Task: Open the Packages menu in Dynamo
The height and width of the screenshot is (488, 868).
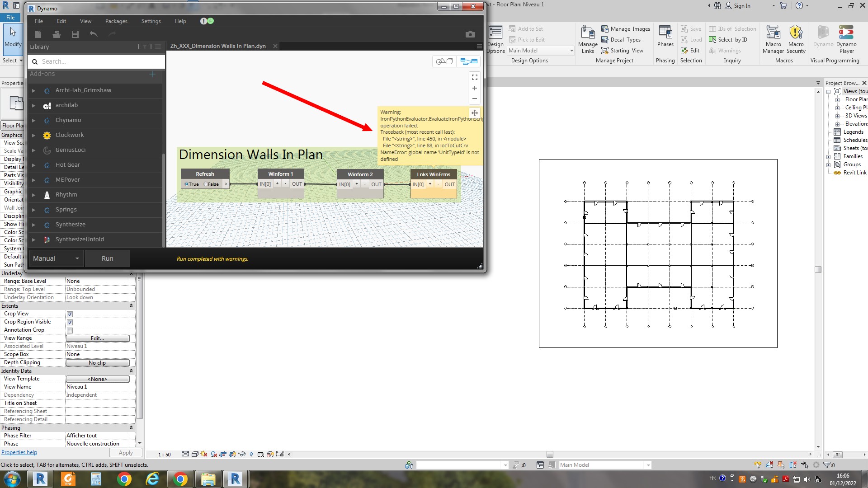Action: 116,21
